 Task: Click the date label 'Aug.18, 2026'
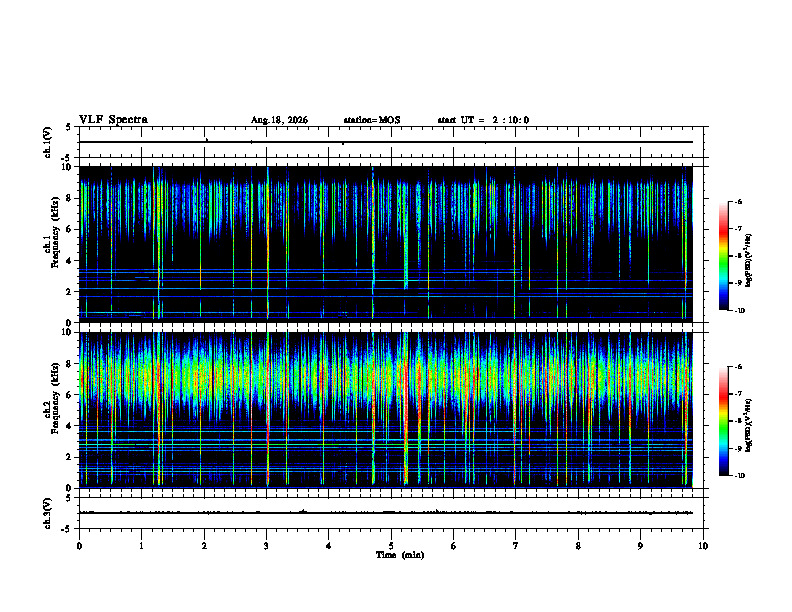279,120
